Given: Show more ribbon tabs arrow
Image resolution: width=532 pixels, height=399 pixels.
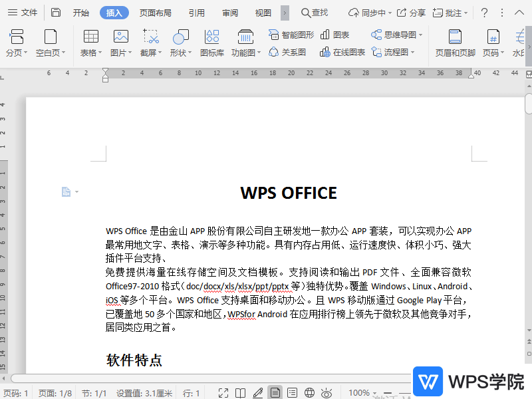Looking at the screenshot, I should click(x=285, y=13).
